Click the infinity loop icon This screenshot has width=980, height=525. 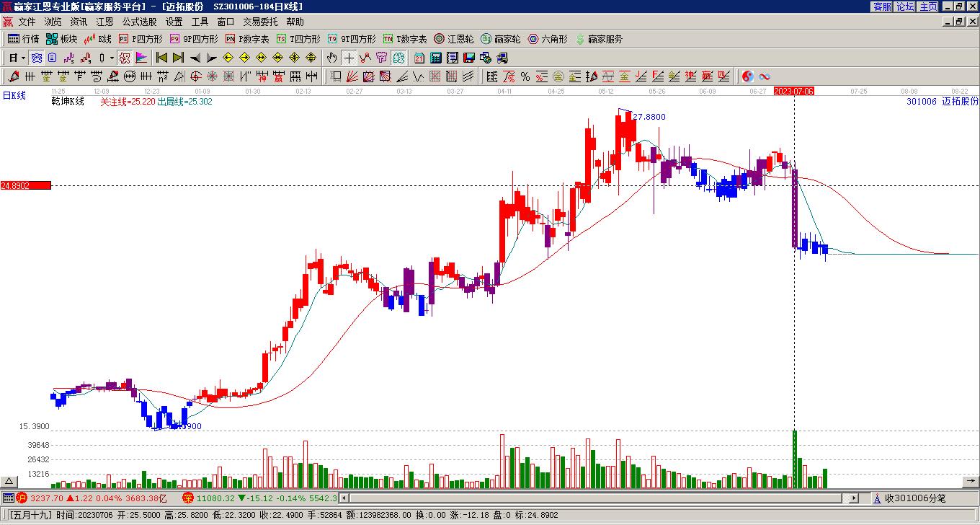pos(765,76)
